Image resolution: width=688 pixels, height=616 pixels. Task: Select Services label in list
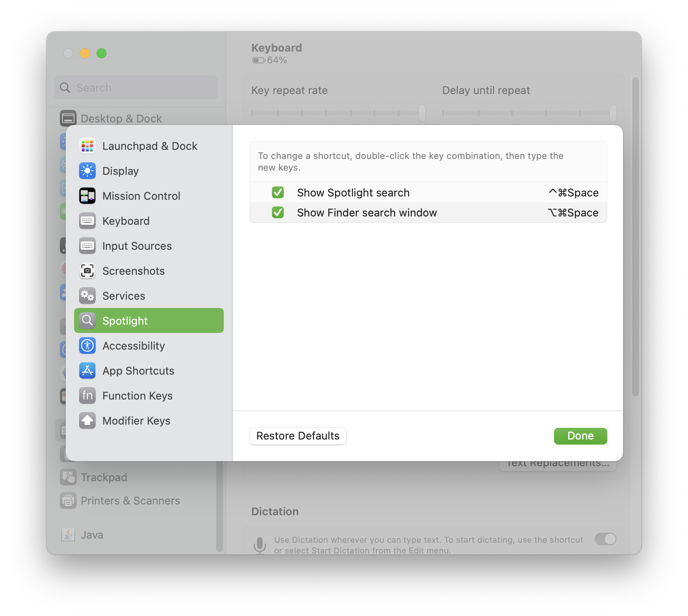click(x=124, y=296)
